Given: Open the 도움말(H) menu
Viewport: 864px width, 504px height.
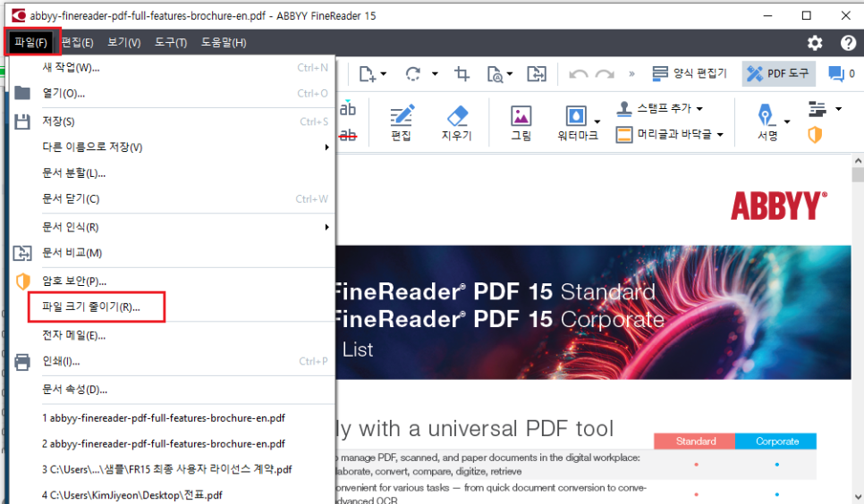Looking at the screenshot, I should (x=224, y=42).
